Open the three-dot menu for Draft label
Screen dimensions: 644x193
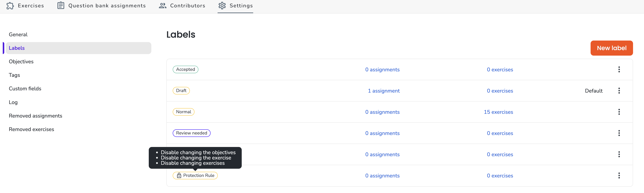click(x=619, y=91)
